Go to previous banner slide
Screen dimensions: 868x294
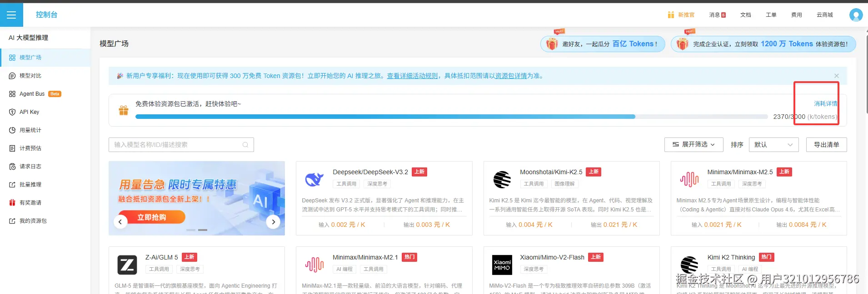pos(120,222)
